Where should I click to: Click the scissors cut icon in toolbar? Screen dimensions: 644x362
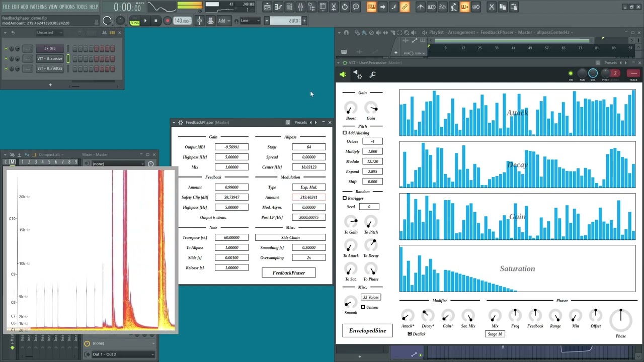coord(492,7)
